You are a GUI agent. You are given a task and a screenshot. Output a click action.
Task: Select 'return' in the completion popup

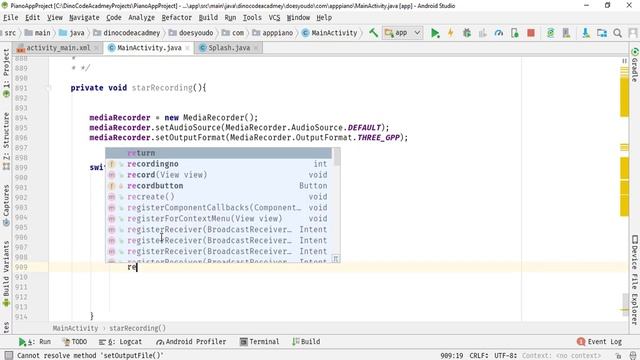tap(219, 153)
